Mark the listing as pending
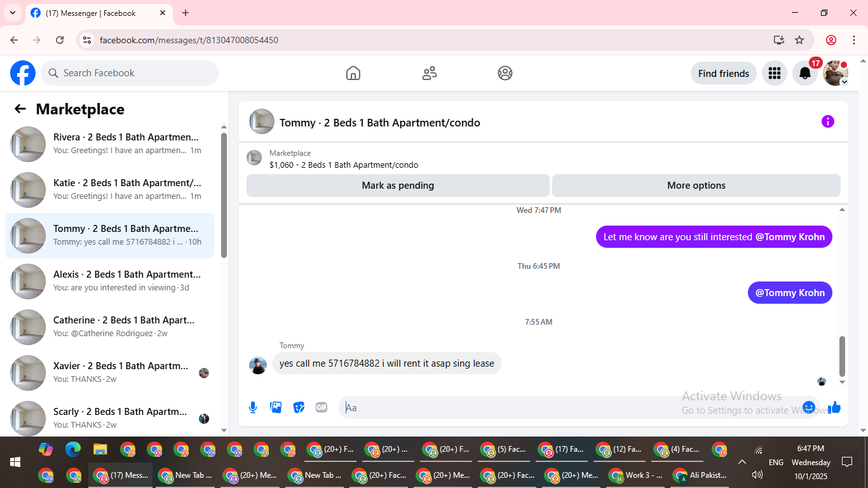 [x=398, y=186]
